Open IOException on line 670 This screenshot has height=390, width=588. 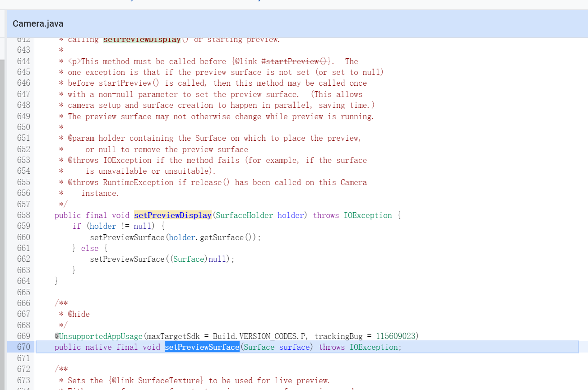(374, 347)
